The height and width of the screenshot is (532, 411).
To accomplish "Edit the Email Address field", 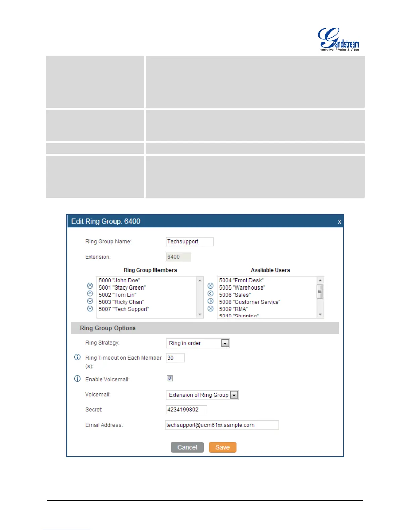I will pyautogui.click(x=222, y=425).
